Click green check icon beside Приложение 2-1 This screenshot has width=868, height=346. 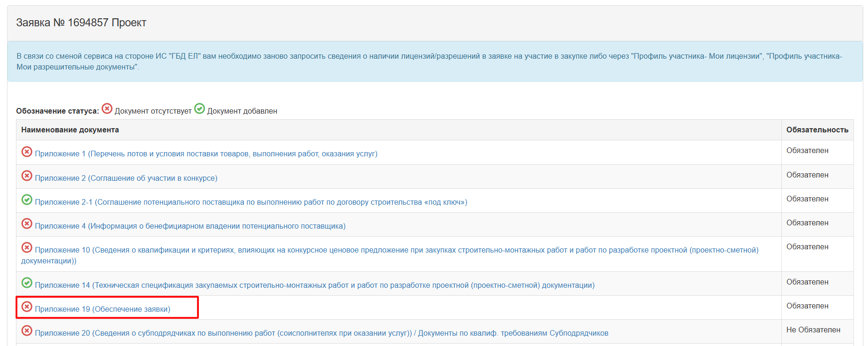pyautogui.click(x=27, y=200)
